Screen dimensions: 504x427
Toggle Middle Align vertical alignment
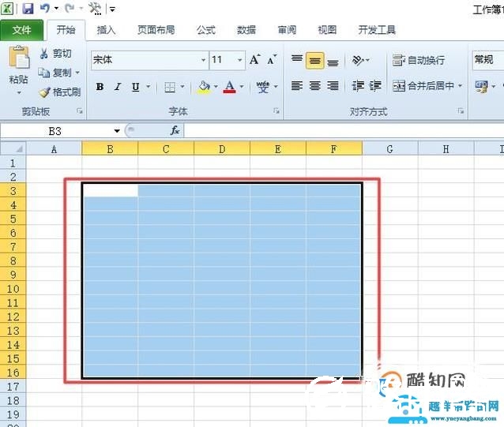coord(315,60)
